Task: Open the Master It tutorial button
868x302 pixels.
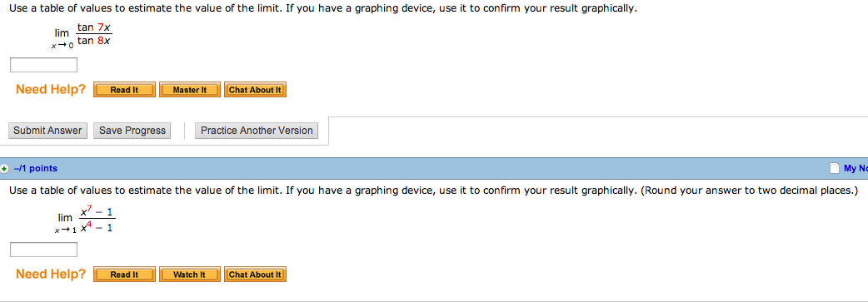Action: click(x=190, y=90)
